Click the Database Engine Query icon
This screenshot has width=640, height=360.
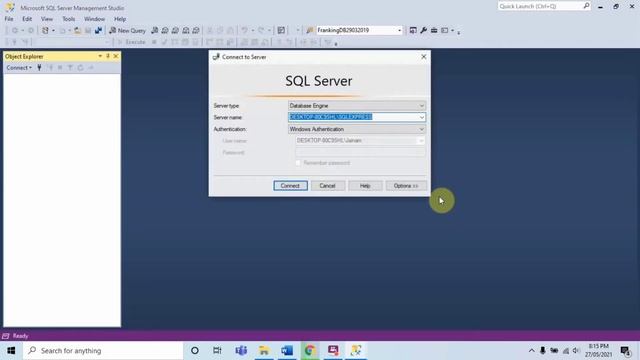155,31
